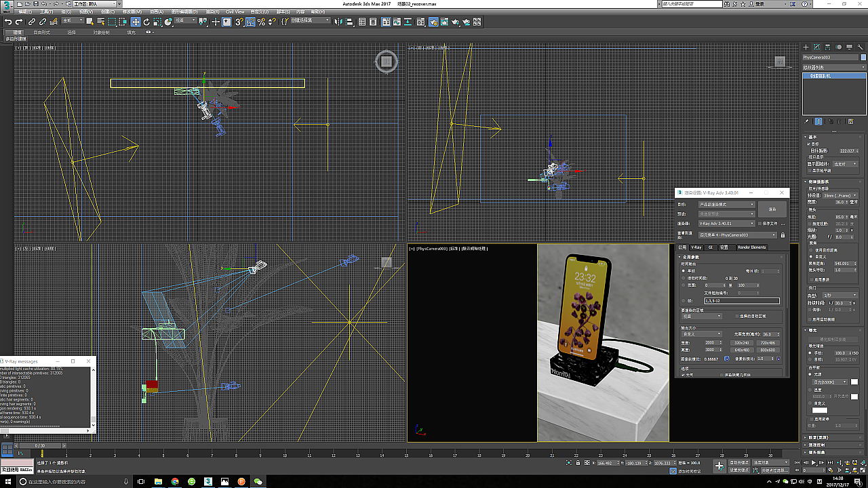Image resolution: width=868 pixels, height=488 pixels.
Task: Click the frames input field 1,3,5-12
Action: (x=741, y=301)
